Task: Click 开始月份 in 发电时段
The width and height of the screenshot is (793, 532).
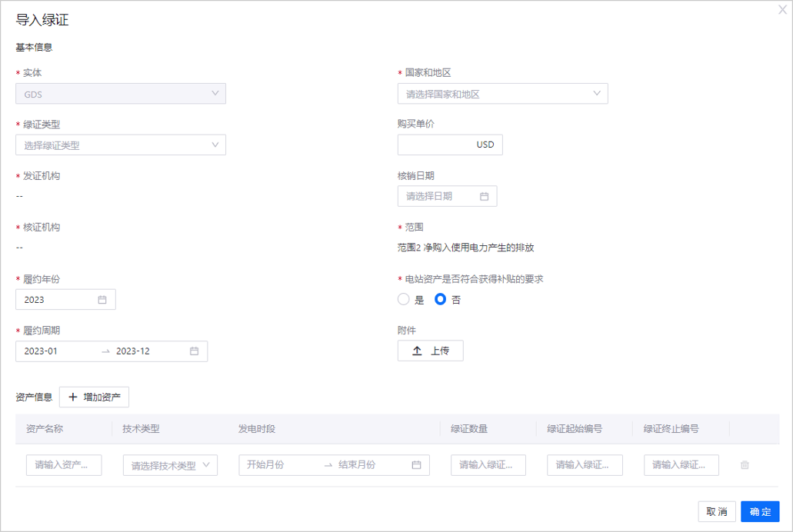Action: click(265, 465)
